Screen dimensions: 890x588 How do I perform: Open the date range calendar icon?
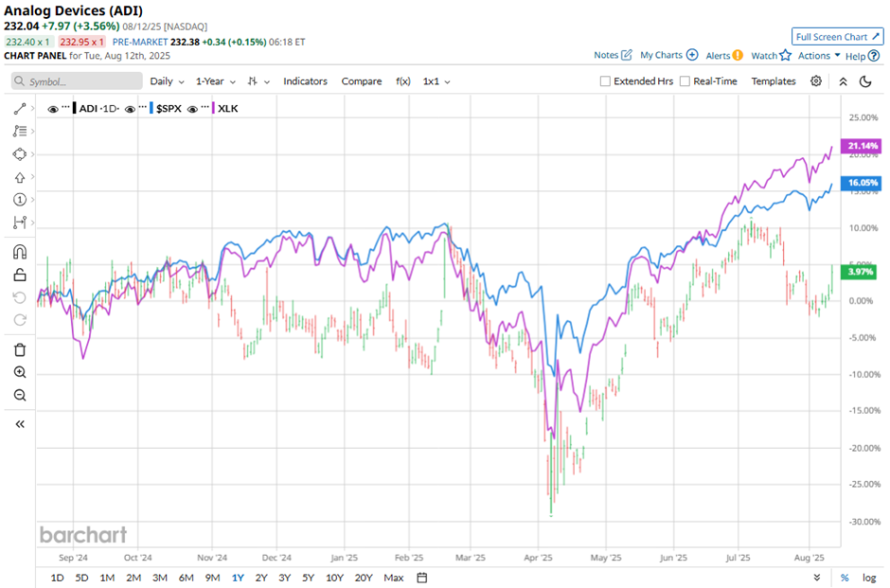[x=421, y=578]
